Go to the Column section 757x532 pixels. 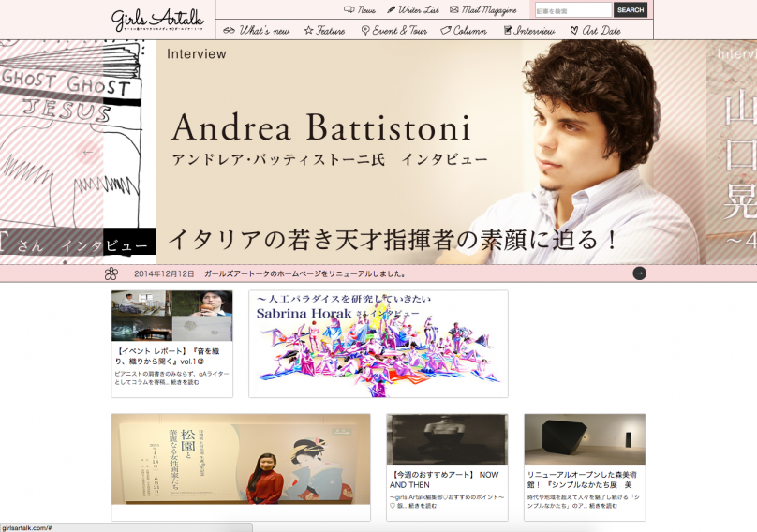click(469, 31)
